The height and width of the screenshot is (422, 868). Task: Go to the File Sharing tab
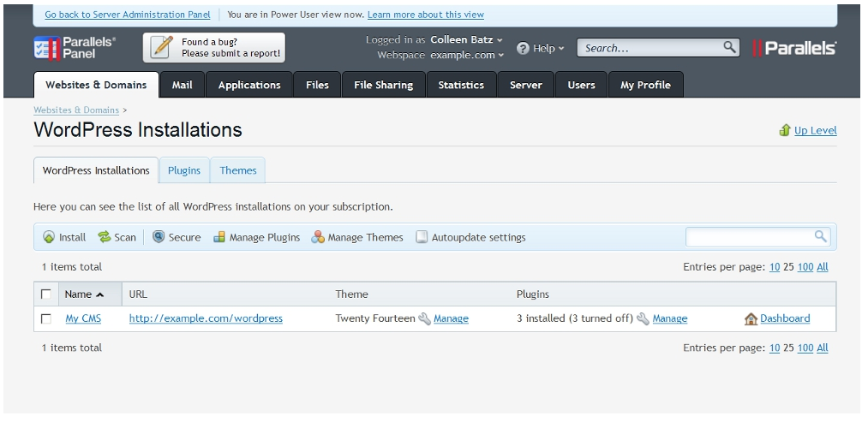[384, 85]
